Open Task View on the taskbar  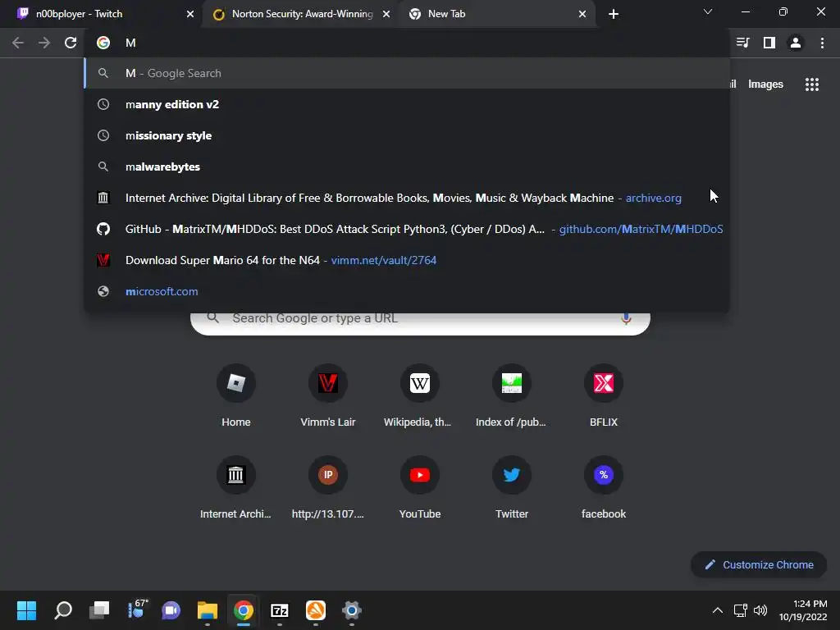pyautogui.click(x=99, y=610)
